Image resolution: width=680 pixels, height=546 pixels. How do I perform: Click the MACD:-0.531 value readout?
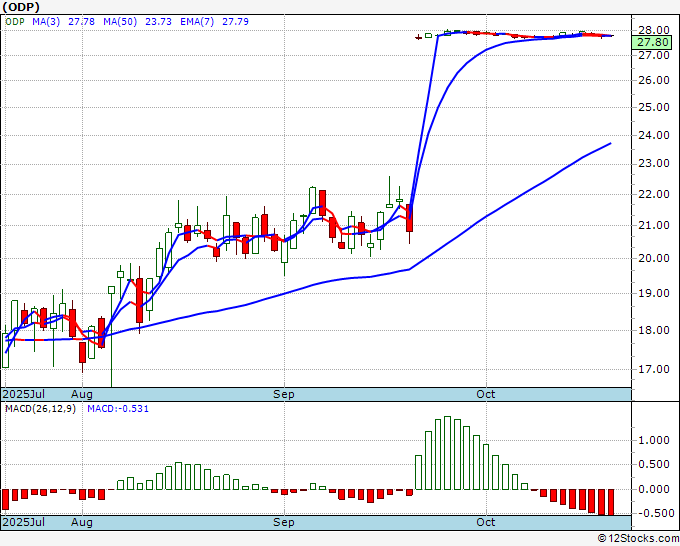[118, 409]
